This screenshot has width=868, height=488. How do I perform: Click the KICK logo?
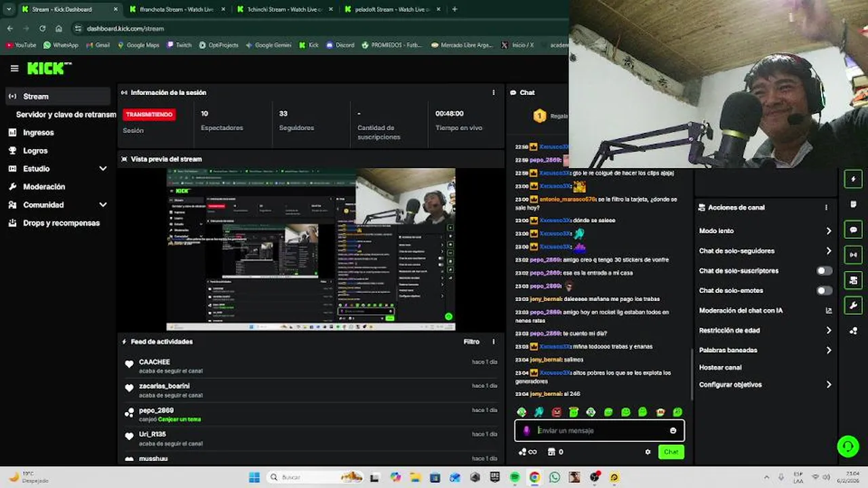[49, 68]
